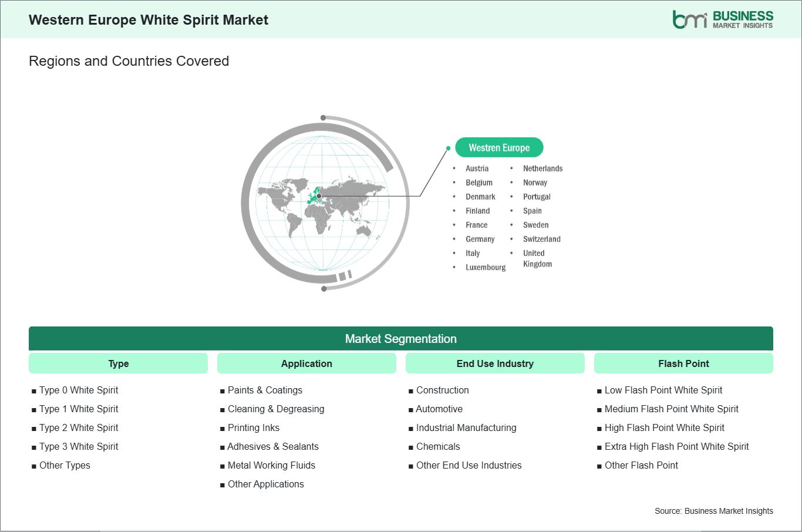Select the Westren Europe region label
Screen dimensions: 802x532
click(499, 147)
